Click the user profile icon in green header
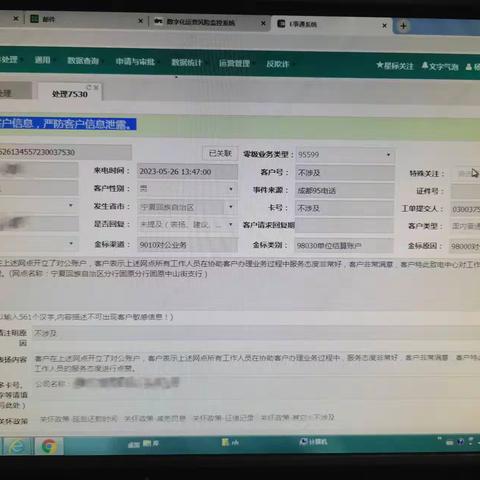The width and height of the screenshot is (480, 480). [x=469, y=67]
